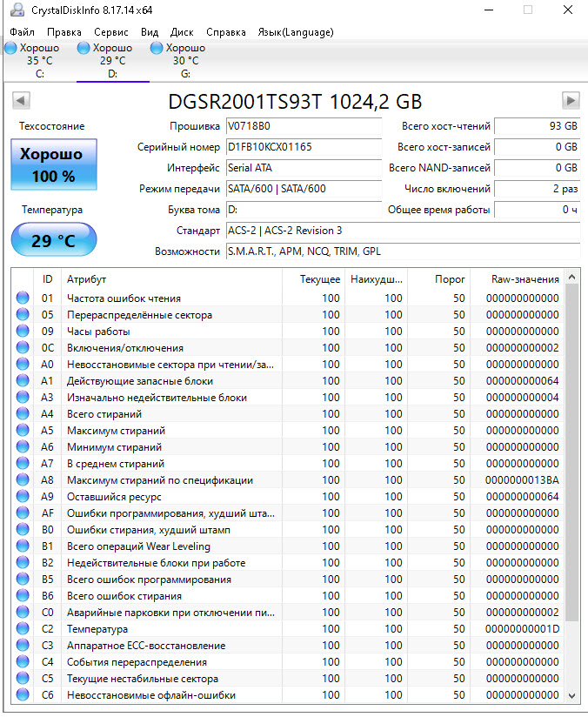Click the host reads value 93 GB
588x717 pixels.
click(538, 126)
